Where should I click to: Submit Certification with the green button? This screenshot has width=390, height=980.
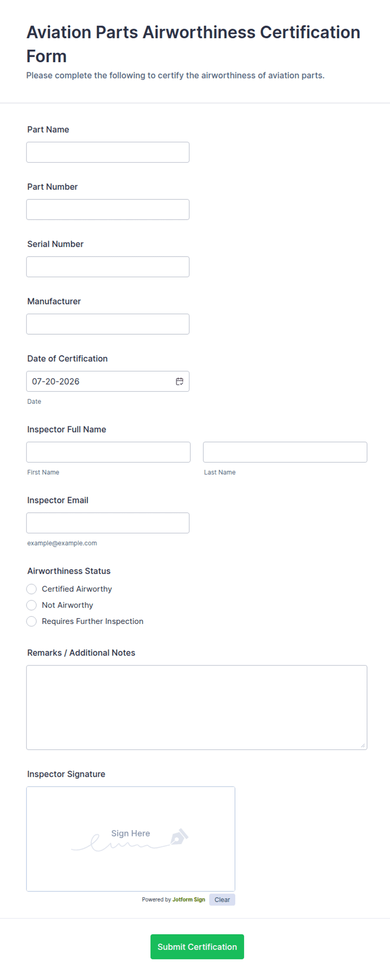tap(197, 947)
